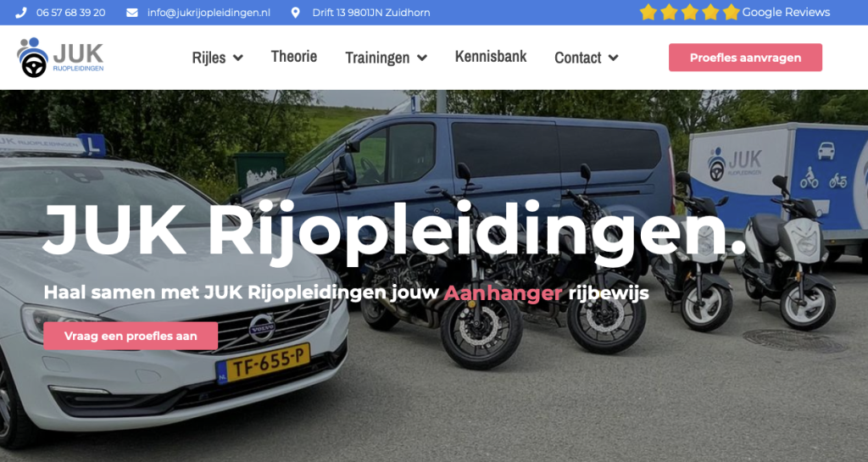Open the info@jukrijopleidingen.nl email link
This screenshot has height=462, width=868.
[x=209, y=13]
